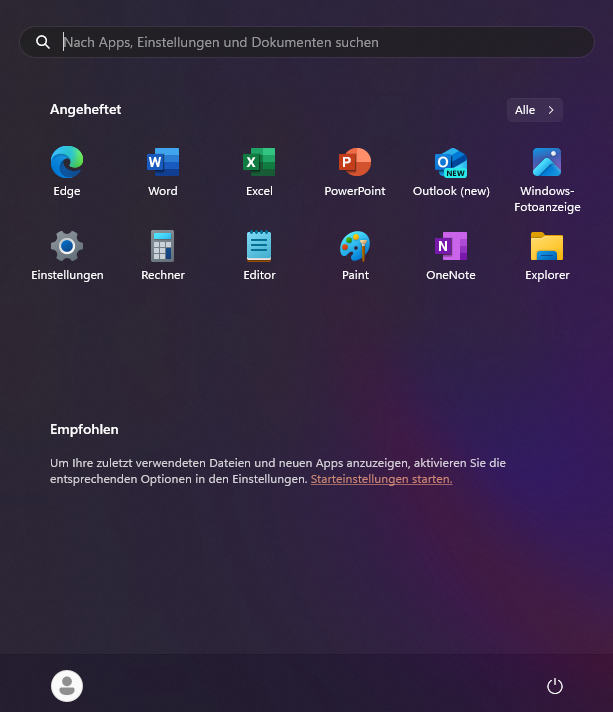
Task: Click the user account avatar
Action: pos(67,686)
